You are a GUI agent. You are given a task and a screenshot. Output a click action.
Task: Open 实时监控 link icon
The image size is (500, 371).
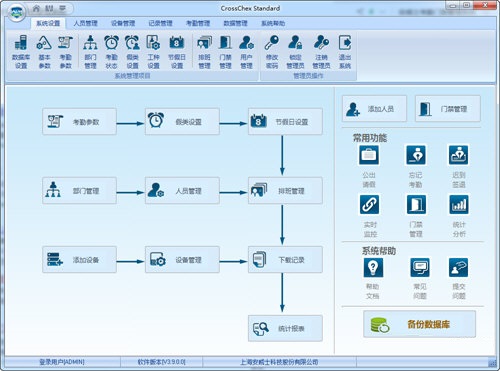click(x=369, y=204)
